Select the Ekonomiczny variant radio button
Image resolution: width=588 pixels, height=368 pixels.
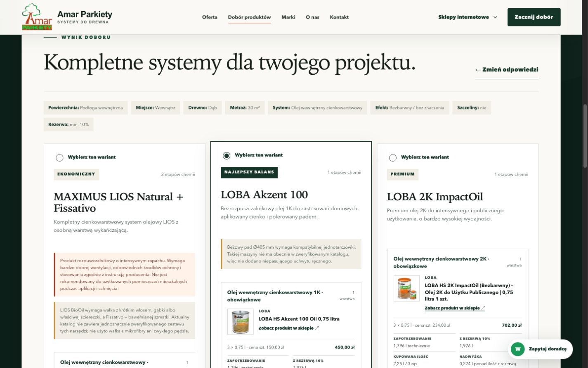point(59,157)
